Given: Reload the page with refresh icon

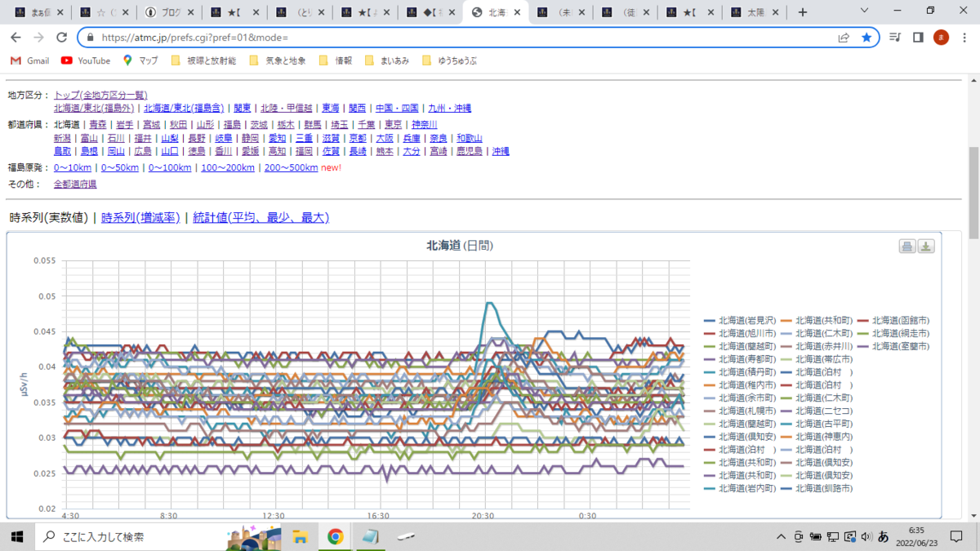Looking at the screenshot, I should [61, 38].
